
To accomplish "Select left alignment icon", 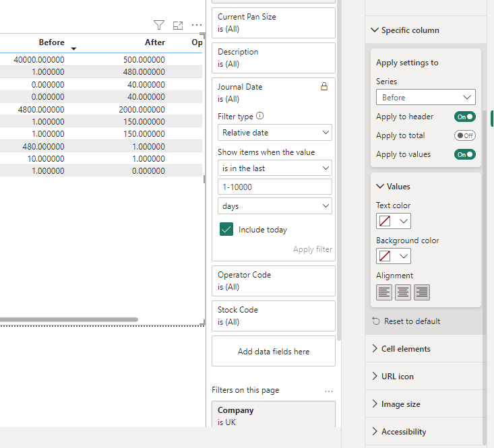I will coord(384,292).
